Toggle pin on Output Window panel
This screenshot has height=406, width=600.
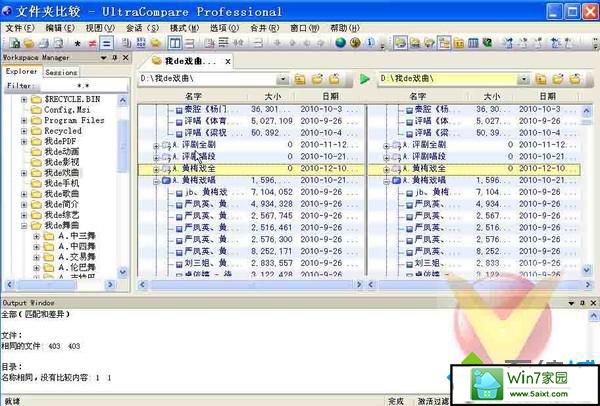click(x=582, y=303)
